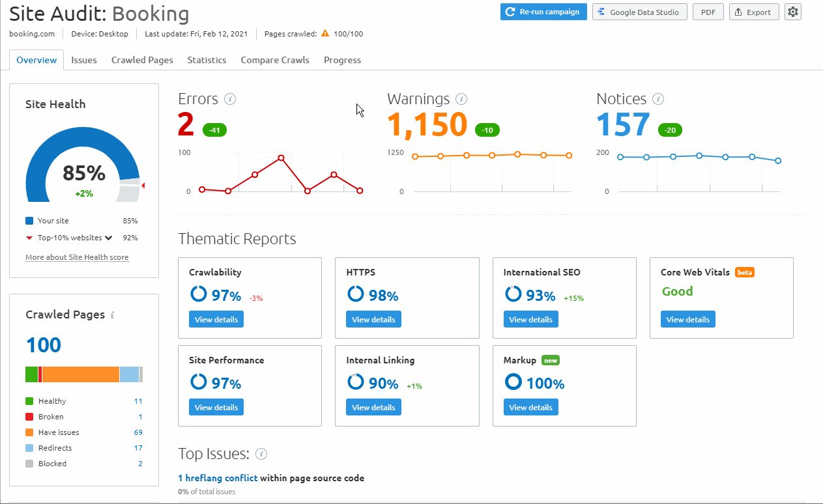Click the HTTPS donut chart icon
Image resolution: width=823 pixels, height=504 pixels.
[355, 294]
